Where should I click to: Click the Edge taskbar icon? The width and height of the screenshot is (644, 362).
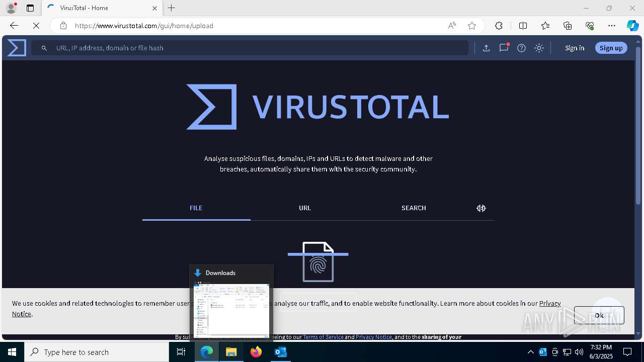click(207, 352)
